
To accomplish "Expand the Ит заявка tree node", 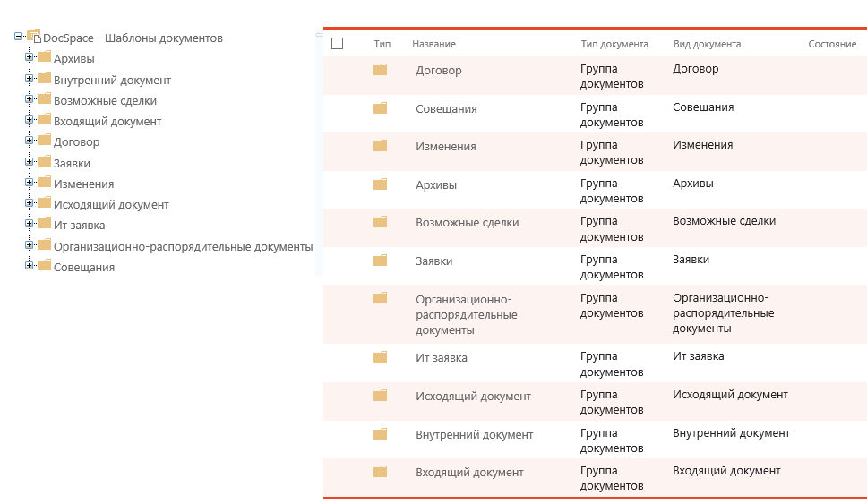I will 30,223.
